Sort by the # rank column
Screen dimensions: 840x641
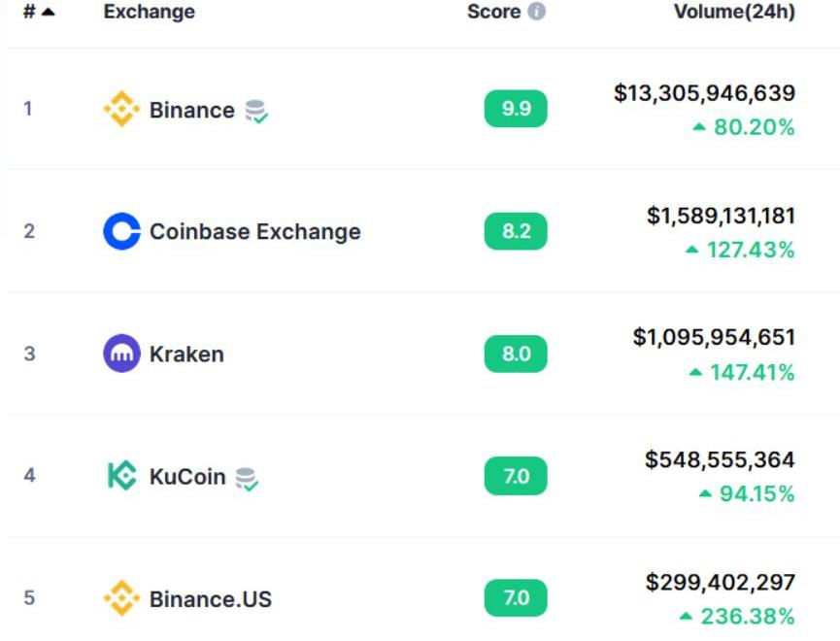(x=38, y=13)
